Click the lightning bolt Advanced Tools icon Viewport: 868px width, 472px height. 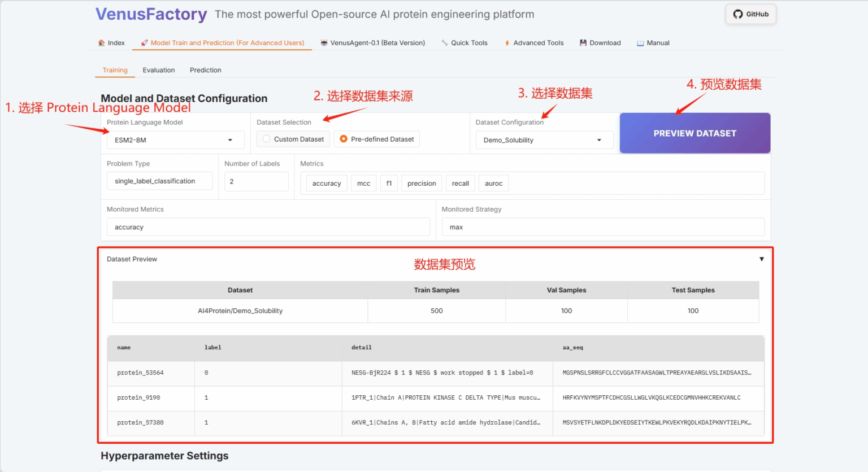tap(507, 42)
